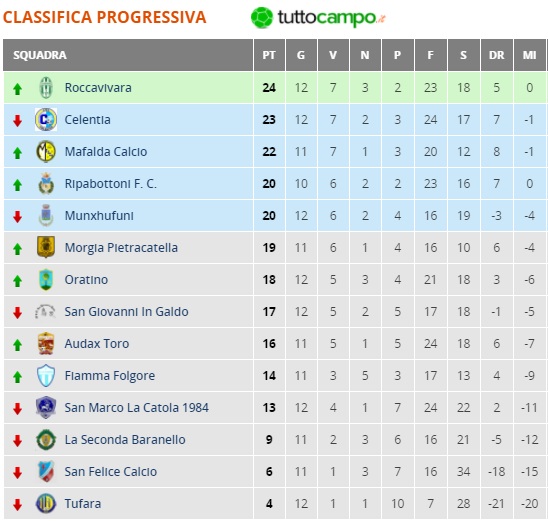
Task: Click the red down arrow beside Munxhufuni
Action: click(17, 217)
